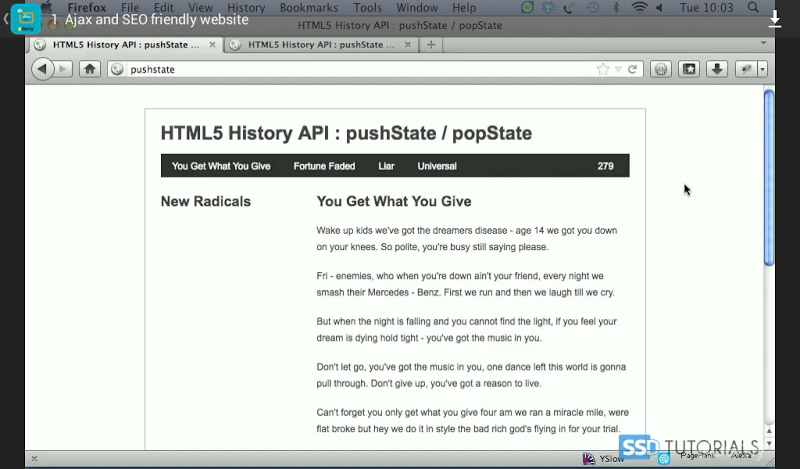This screenshot has height=469, width=800.
Task: Click the scrollbar up arrow
Action: [769, 431]
